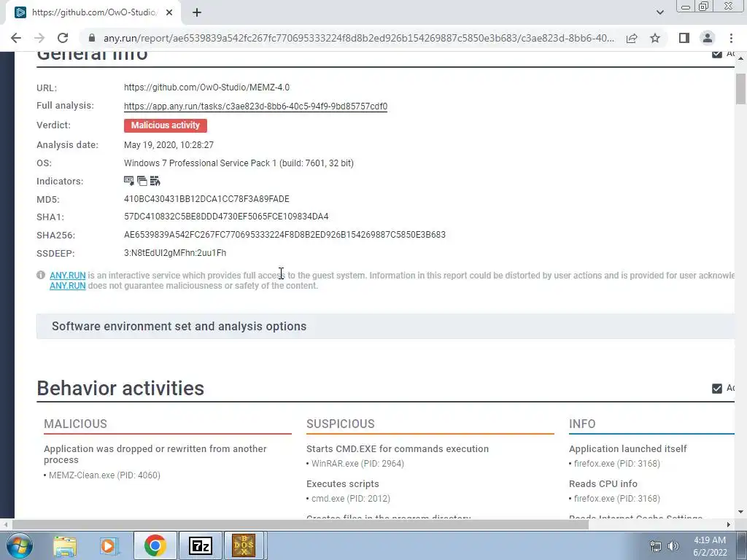
Task: Click WinRAR.exe (PID: 2964) entry
Action: click(x=357, y=463)
